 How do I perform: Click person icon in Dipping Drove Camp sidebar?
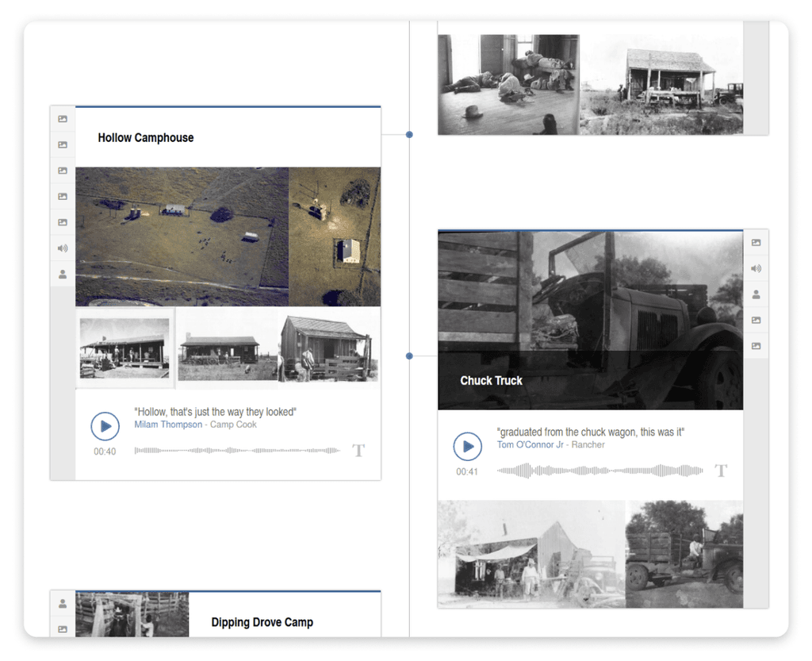coord(63,604)
